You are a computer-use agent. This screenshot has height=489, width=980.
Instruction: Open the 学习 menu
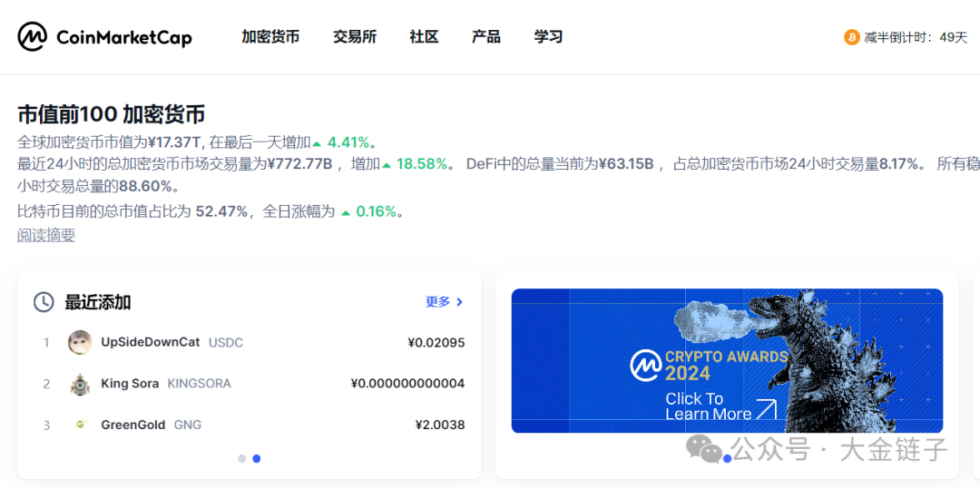[548, 36]
